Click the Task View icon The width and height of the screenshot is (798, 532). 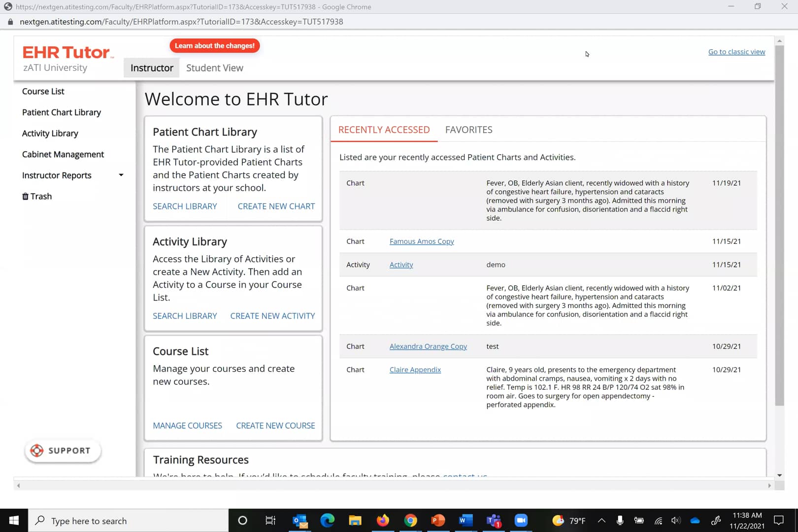pos(270,520)
